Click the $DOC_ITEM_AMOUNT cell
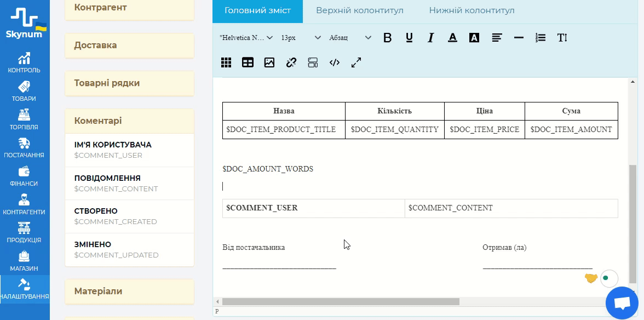The height and width of the screenshot is (320, 644). point(571,129)
